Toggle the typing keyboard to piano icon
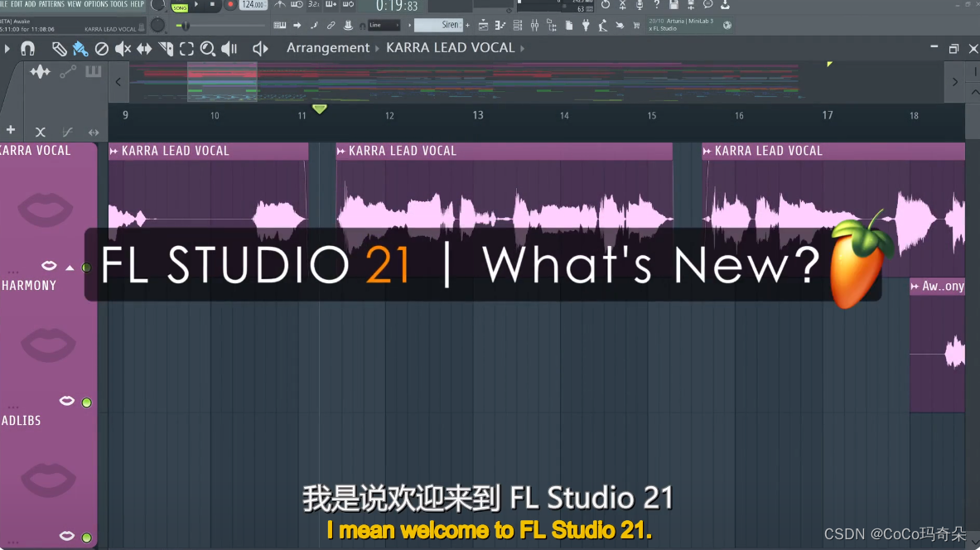 pos(279,25)
